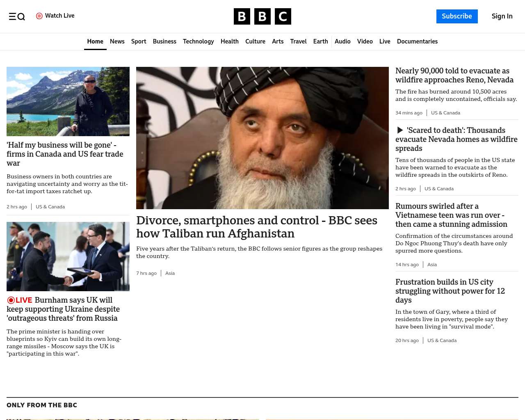
Task: Click the Watch Live red dot icon
Action: pyautogui.click(x=39, y=16)
